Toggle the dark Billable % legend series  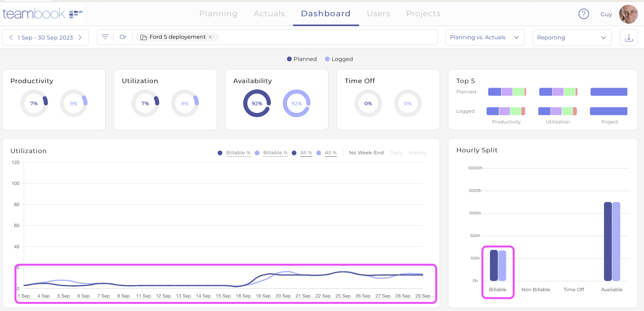point(238,153)
